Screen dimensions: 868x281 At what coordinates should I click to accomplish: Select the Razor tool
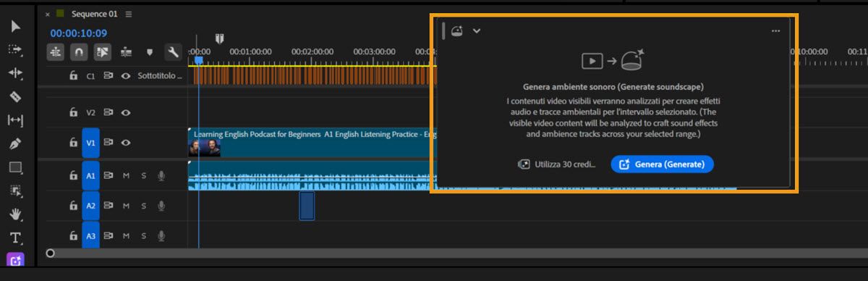click(15, 96)
